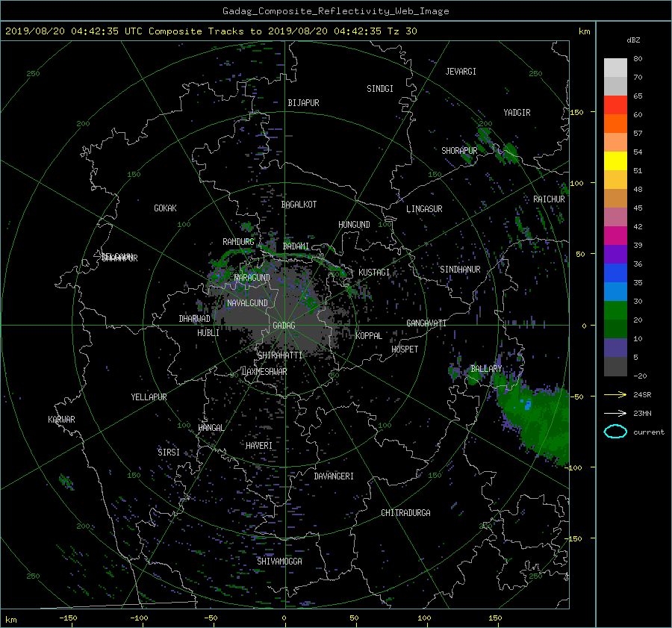This screenshot has height=628, width=672.
Task: Click the GADAG label at radar center
Action: click(x=284, y=326)
